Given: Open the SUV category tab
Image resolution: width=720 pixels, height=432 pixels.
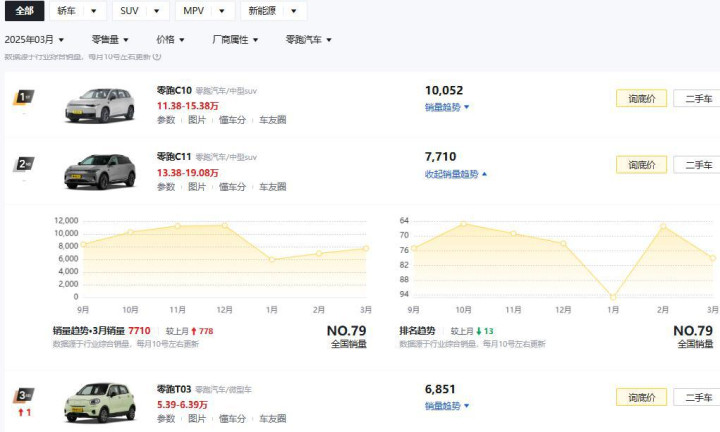Looking at the screenshot, I should click(x=129, y=11).
